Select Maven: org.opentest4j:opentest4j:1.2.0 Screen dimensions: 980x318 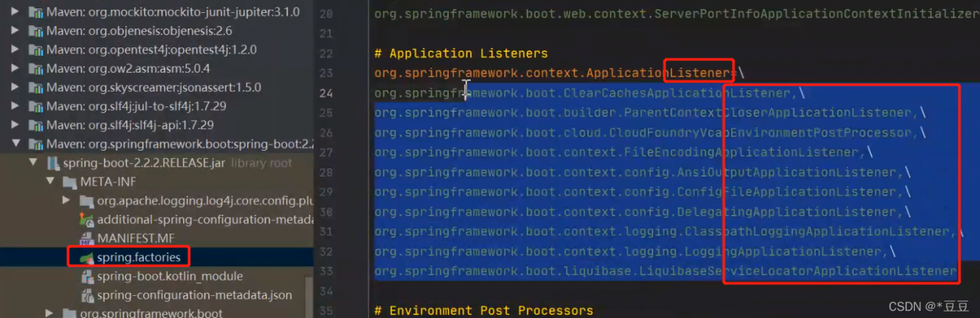(x=151, y=50)
